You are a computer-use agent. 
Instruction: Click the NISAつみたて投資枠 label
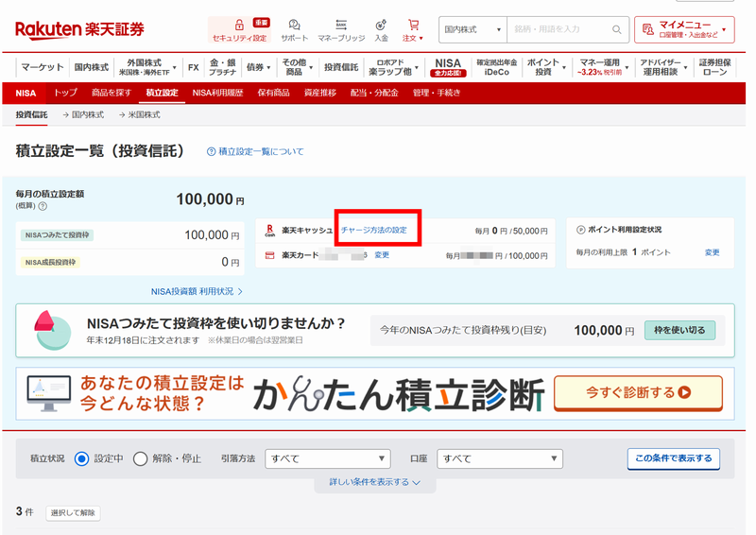coord(57,235)
